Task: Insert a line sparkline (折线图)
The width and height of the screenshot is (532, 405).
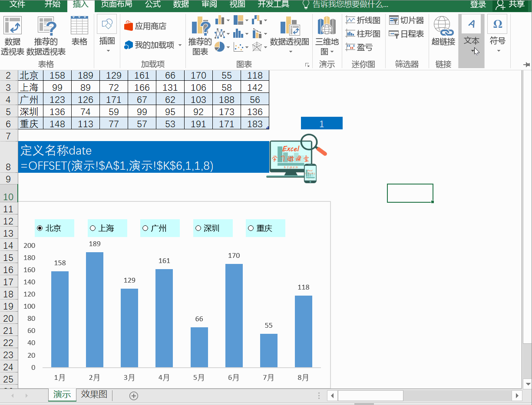Action: (x=363, y=20)
